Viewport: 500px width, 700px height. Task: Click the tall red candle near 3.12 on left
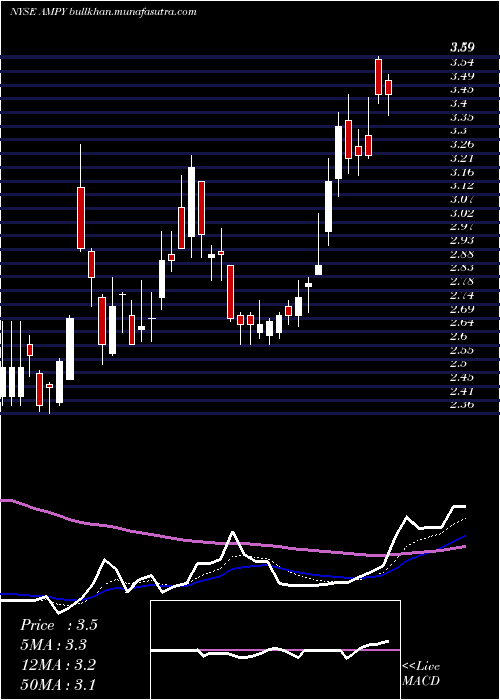click(81, 218)
